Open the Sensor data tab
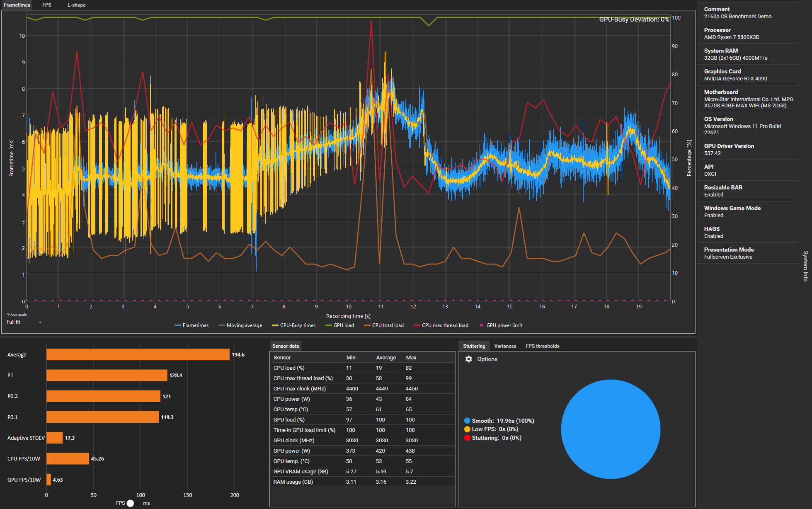812x509 pixels. [286, 346]
